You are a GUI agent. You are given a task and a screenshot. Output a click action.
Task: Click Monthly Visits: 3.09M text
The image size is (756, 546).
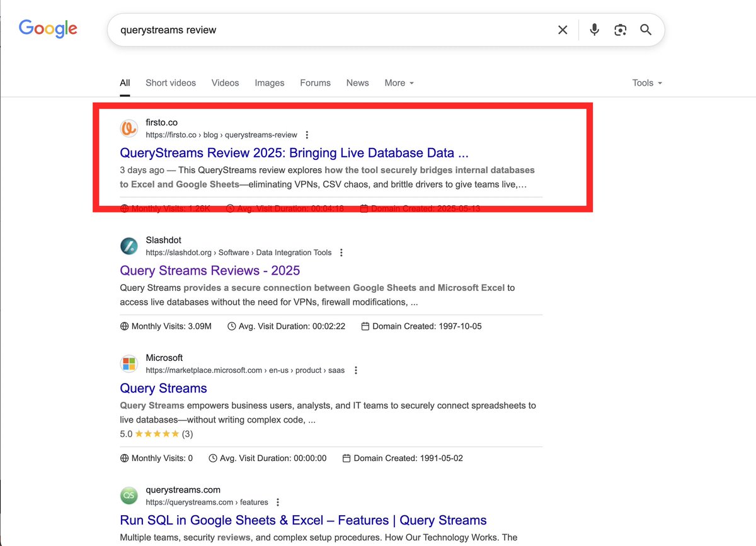[x=171, y=326]
